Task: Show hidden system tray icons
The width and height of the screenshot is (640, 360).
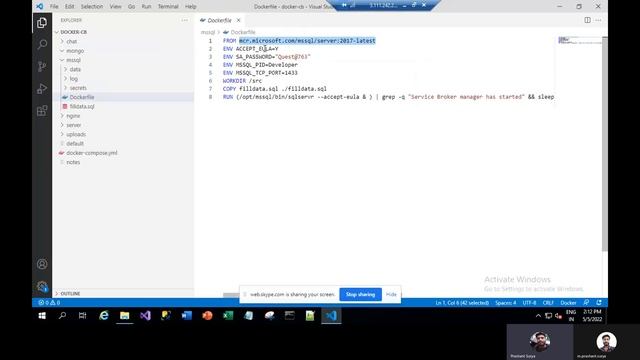Action: coord(538,316)
